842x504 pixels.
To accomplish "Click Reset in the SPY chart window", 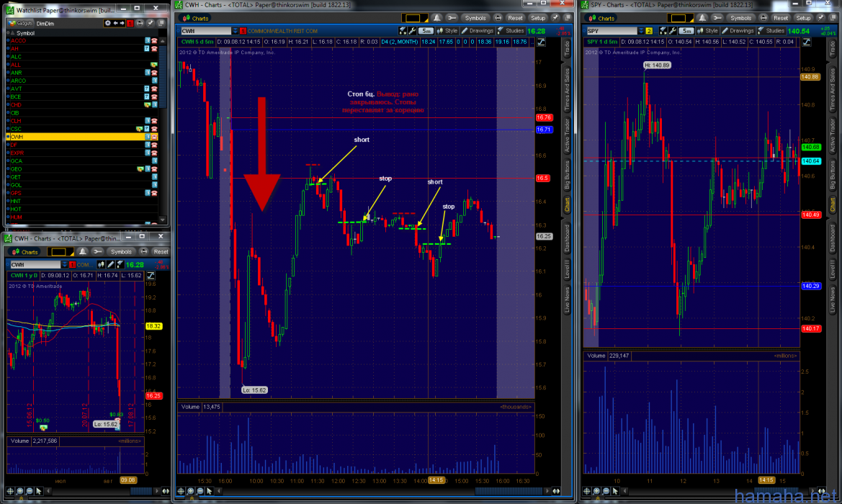I will point(780,18).
